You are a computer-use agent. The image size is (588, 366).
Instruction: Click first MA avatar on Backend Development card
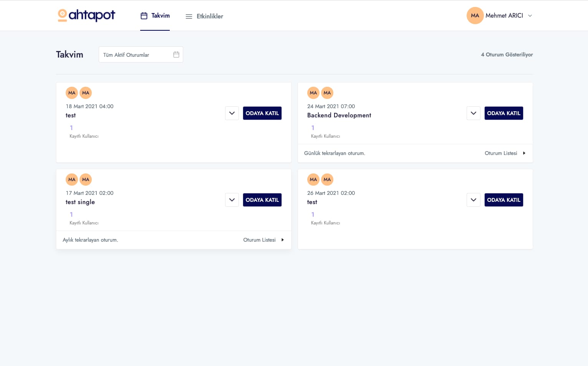(x=313, y=93)
